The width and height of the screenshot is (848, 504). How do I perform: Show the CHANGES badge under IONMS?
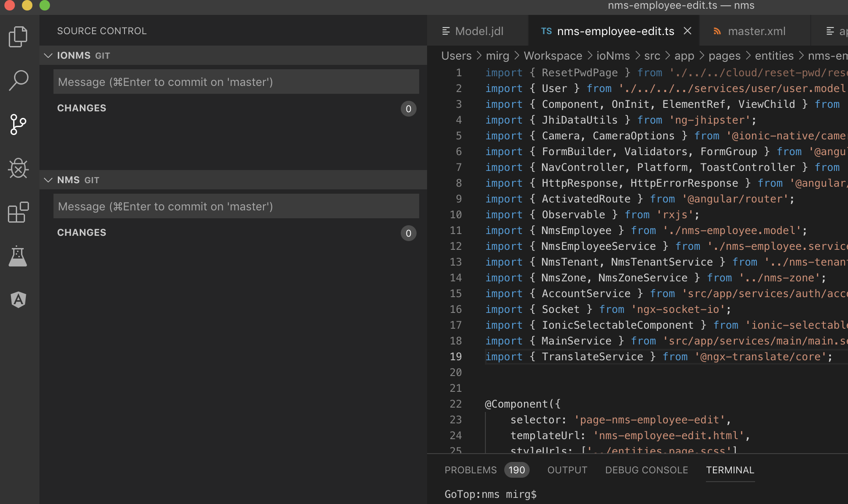[408, 109]
